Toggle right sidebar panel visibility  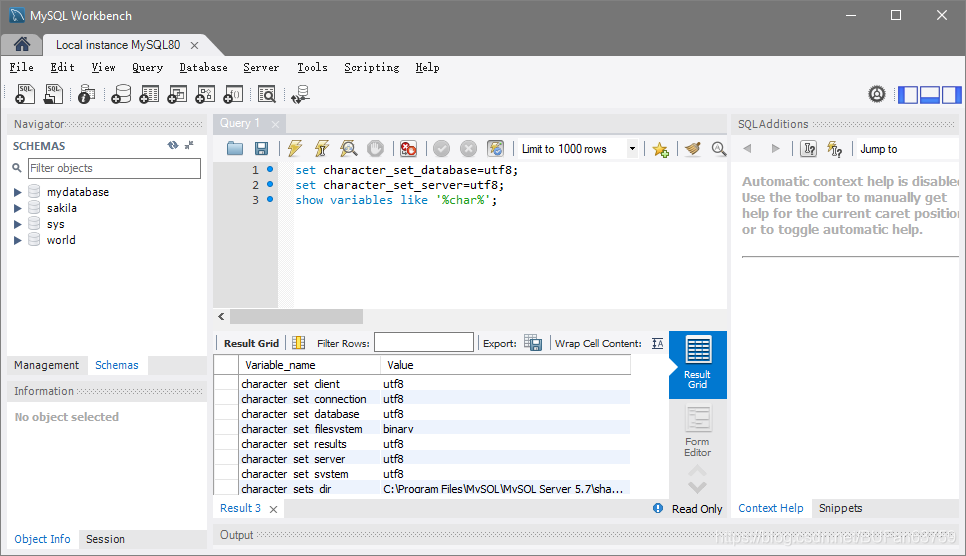pyautogui.click(x=951, y=94)
